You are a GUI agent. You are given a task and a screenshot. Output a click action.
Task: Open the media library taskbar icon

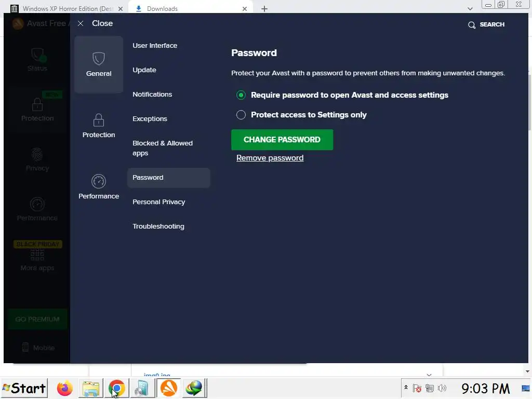(142, 389)
